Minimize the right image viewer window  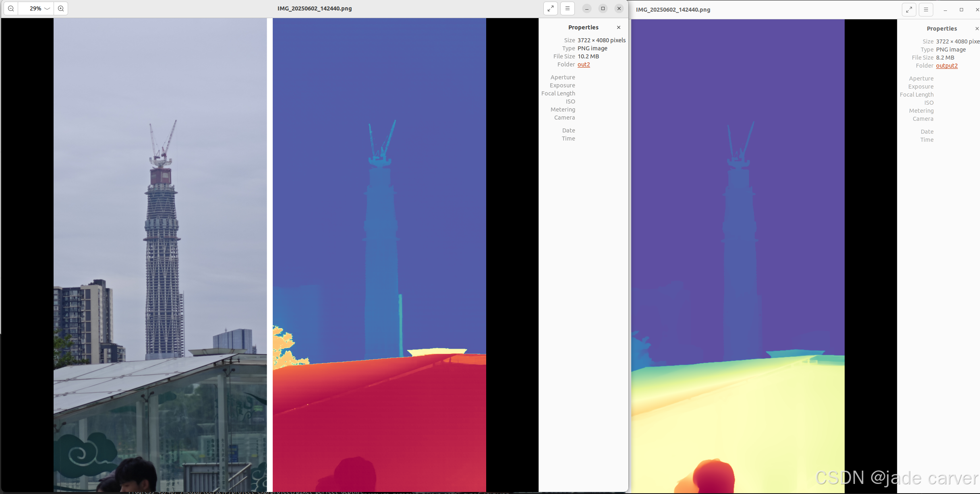pos(945,10)
